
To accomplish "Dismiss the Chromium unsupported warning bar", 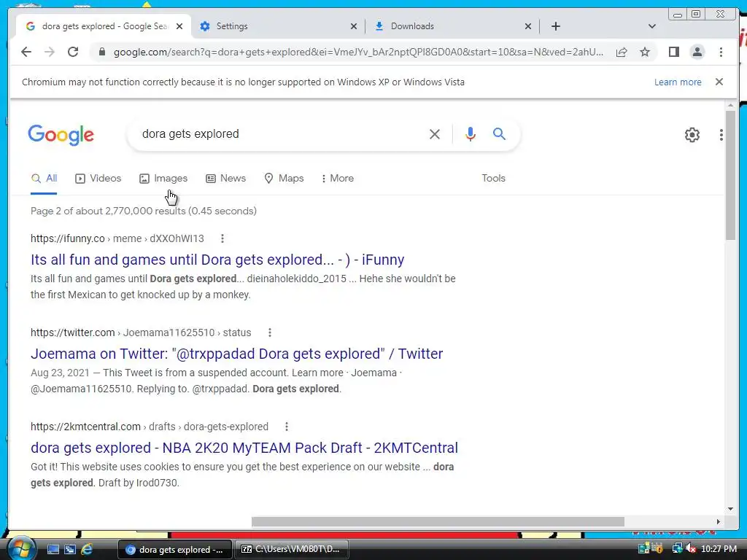I will (x=719, y=82).
